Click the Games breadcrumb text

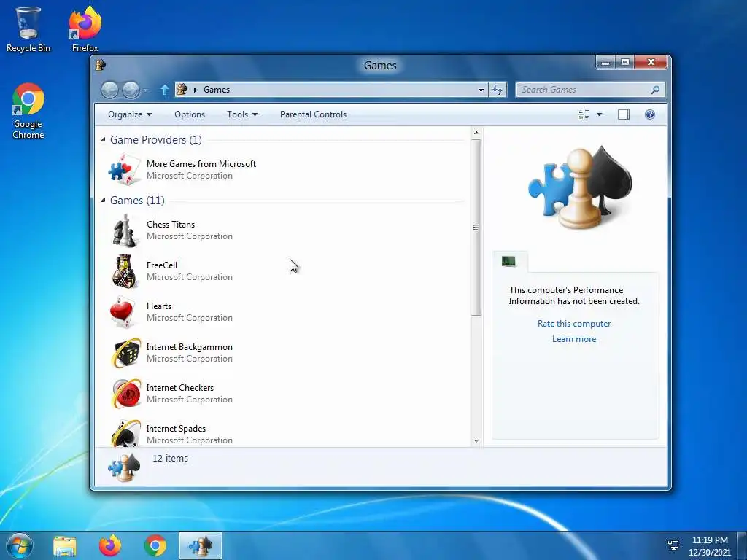click(216, 90)
